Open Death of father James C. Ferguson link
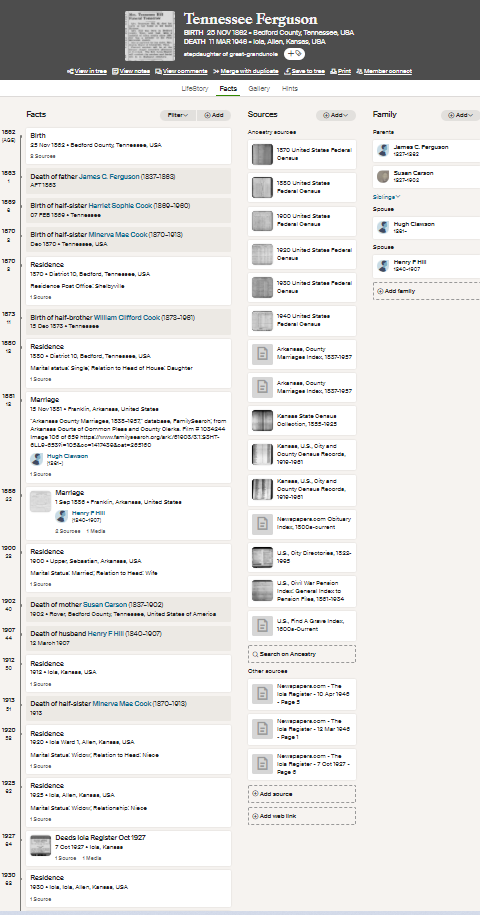Viewport: 480px width, 915px height. pyautogui.click(x=109, y=177)
